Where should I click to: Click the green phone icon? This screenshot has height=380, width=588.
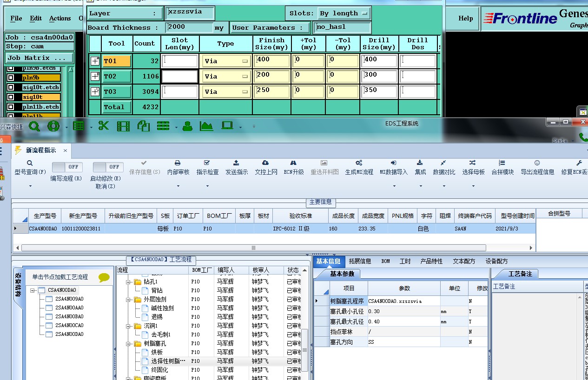[x=583, y=137]
